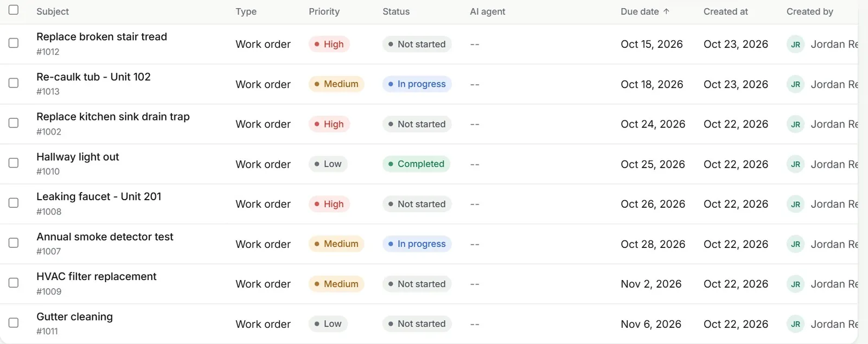The width and height of the screenshot is (868, 344).
Task: Open the Annual smoke detector test order
Action: pyautogui.click(x=105, y=237)
